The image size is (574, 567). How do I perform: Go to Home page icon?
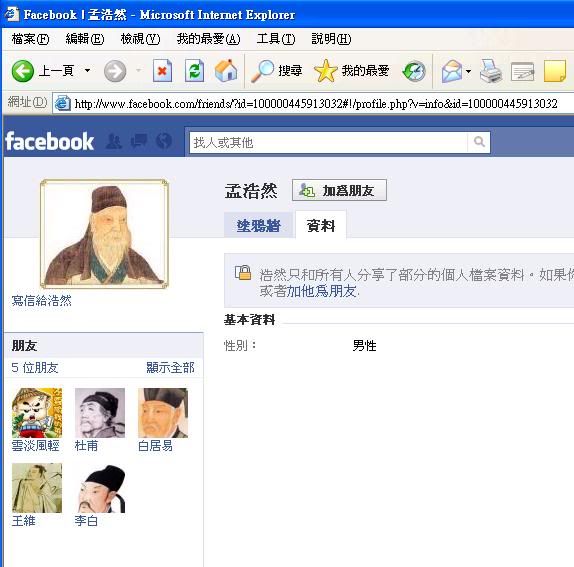[226, 70]
